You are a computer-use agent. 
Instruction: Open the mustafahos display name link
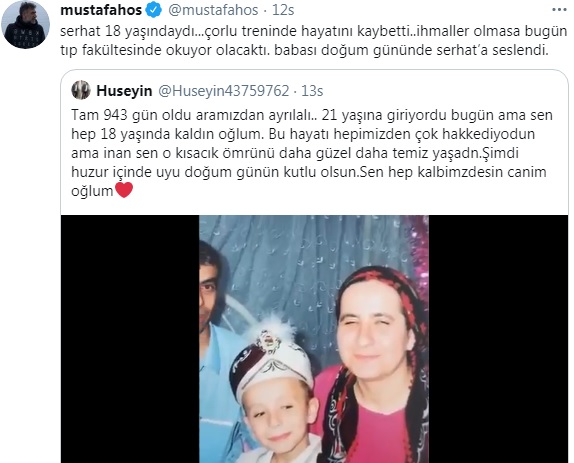pos(101,10)
